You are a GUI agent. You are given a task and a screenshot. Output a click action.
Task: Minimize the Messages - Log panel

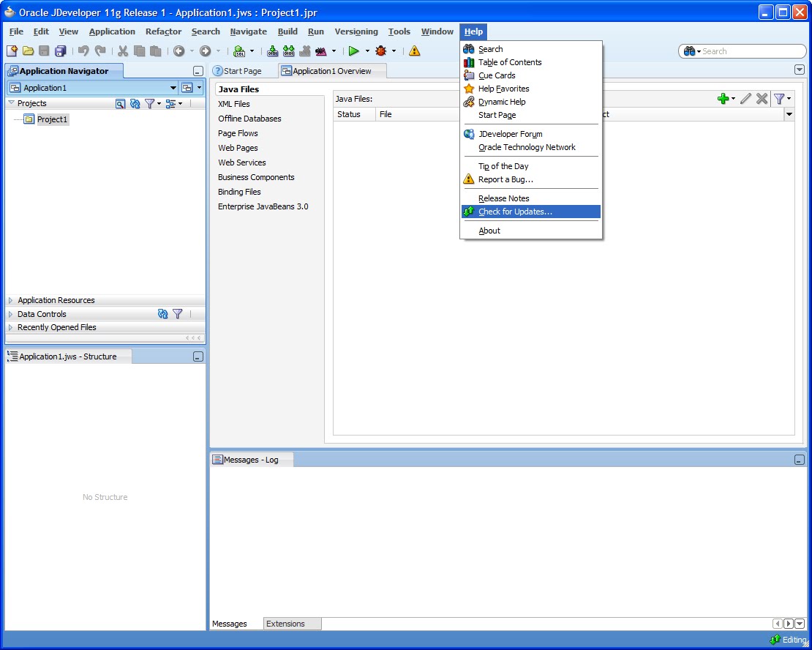(799, 460)
